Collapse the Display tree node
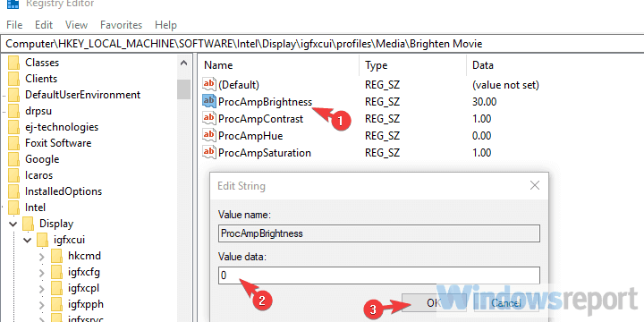Viewport: 644px width, 322px height. (x=13, y=225)
